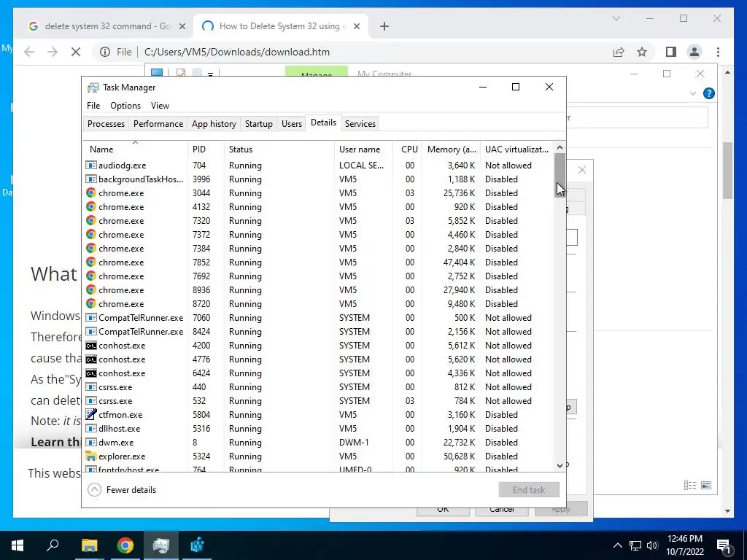747x560 pixels.
Task: Open the Chrome profile avatar
Action: [694, 52]
